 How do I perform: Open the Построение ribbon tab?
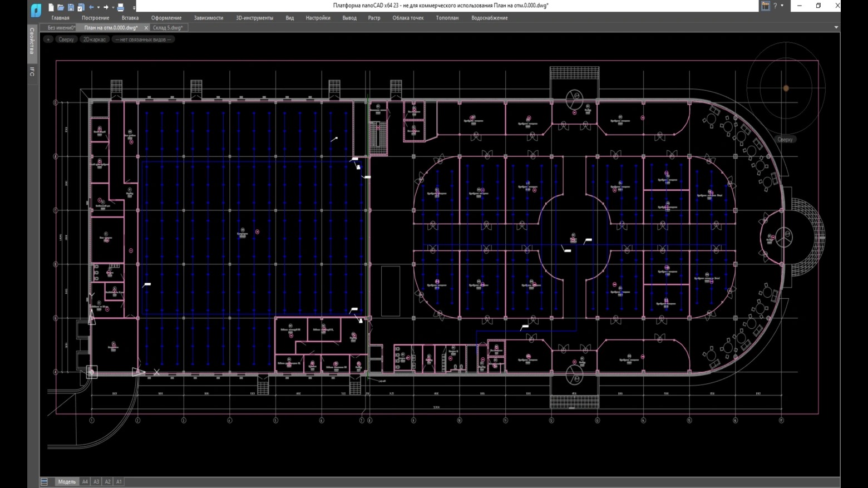point(95,18)
